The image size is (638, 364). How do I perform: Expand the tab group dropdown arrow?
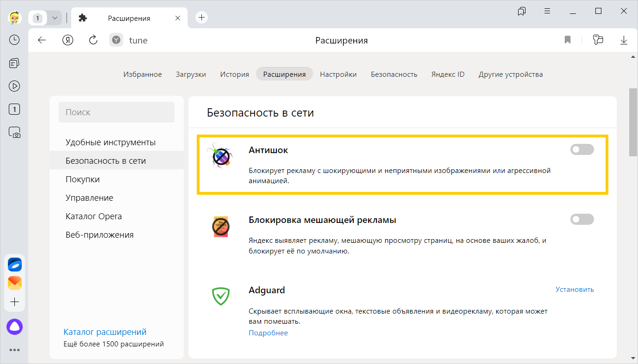(x=55, y=18)
